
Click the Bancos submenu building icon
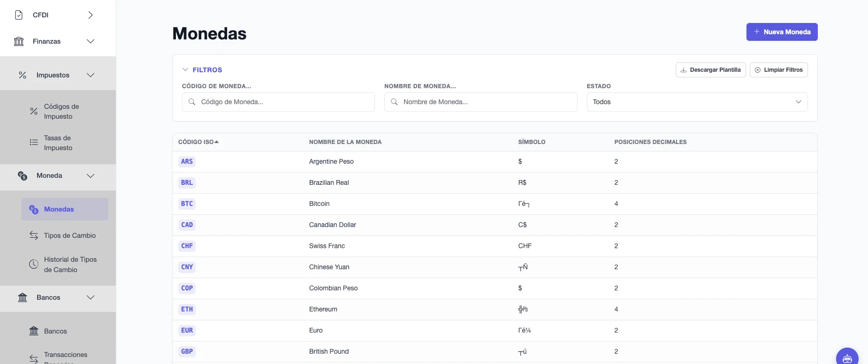tap(34, 331)
